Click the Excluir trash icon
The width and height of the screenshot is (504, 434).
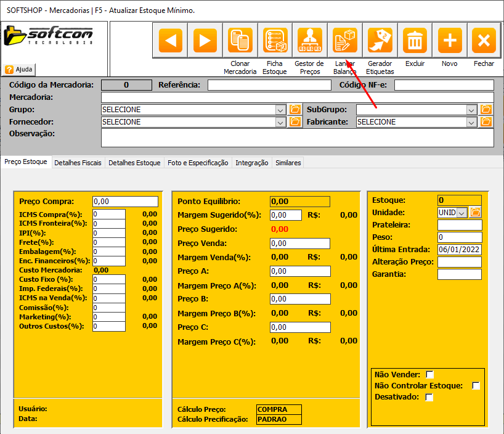coord(415,41)
